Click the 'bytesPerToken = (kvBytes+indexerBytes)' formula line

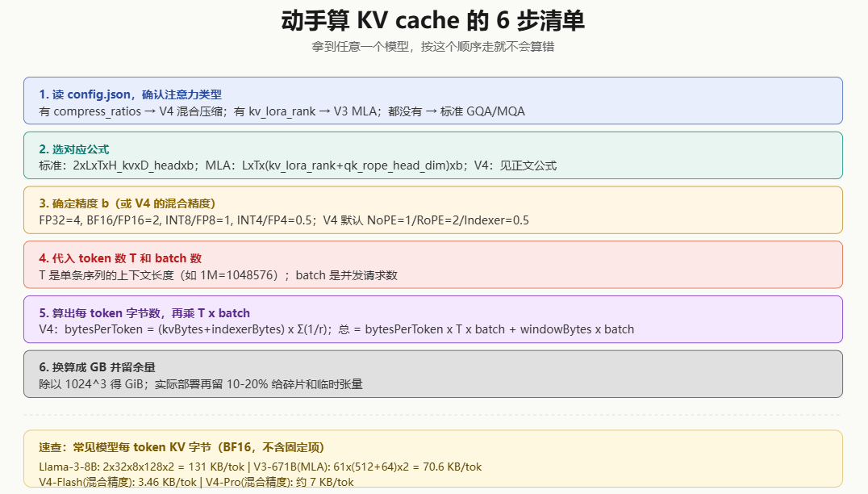pos(336,329)
